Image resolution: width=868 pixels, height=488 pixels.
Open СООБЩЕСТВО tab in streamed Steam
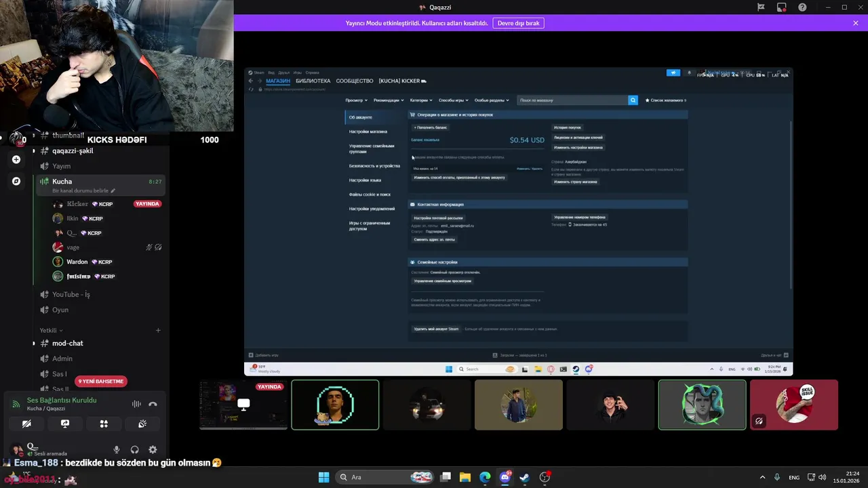(x=355, y=81)
